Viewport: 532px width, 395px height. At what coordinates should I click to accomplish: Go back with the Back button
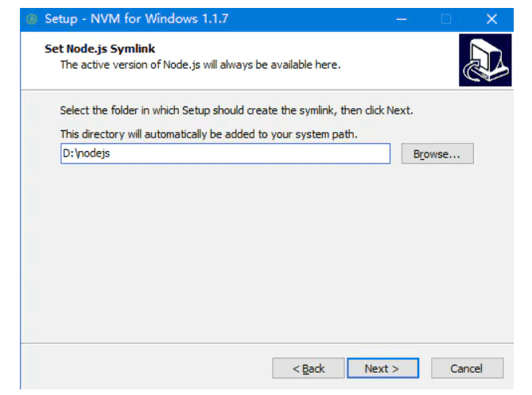point(308,368)
